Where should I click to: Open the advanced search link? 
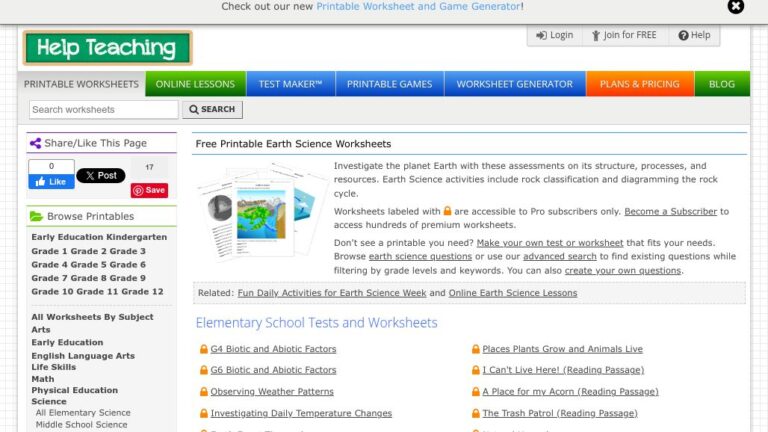click(560, 257)
